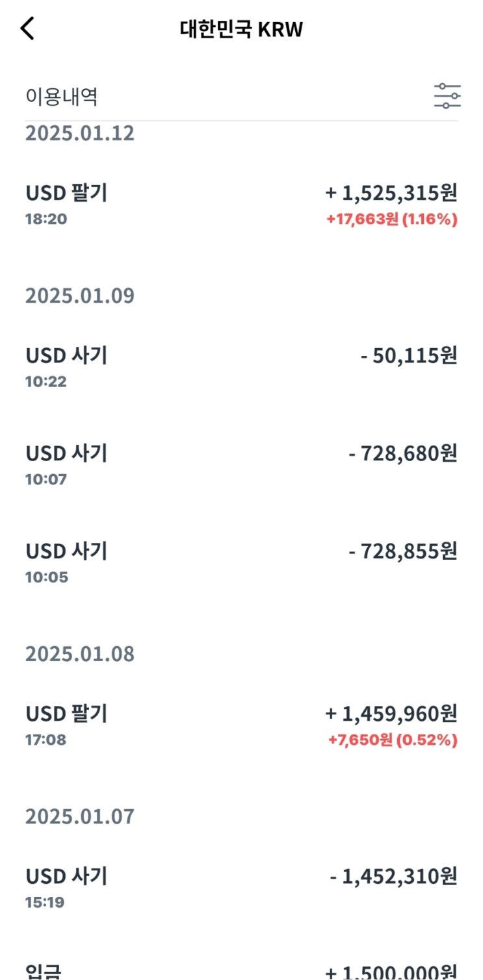The height and width of the screenshot is (980, 483).
Task: Tap the 2025.01.09 date header
Action: pos(79,295)
